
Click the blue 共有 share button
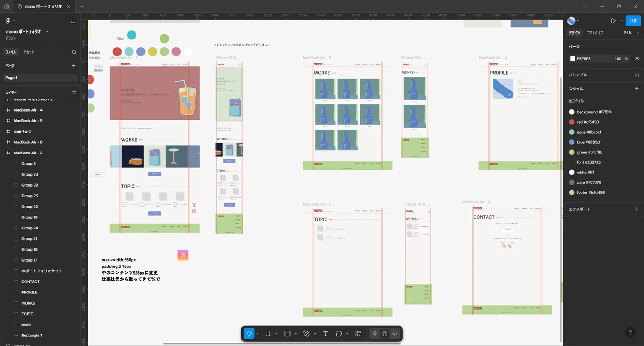point(633,21)
